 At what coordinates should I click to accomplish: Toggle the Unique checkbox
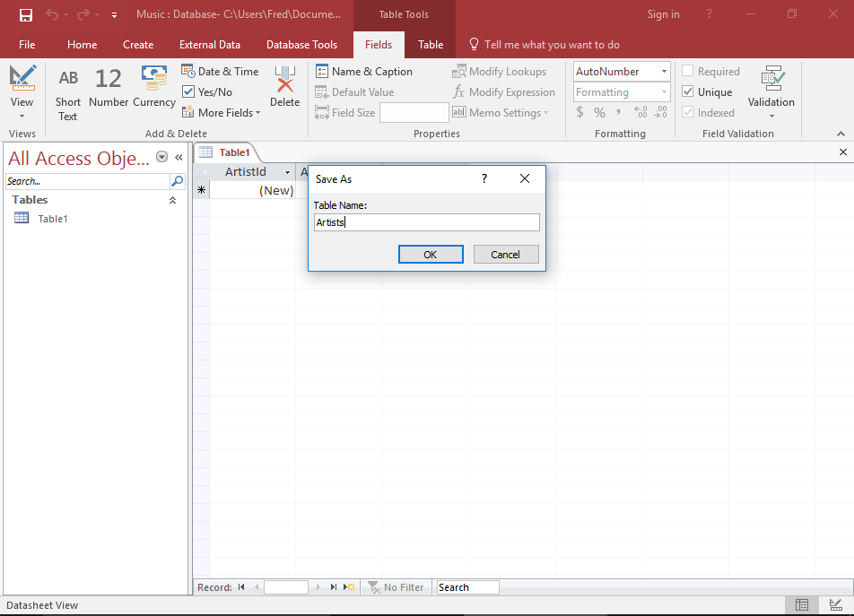pos(688,91)
